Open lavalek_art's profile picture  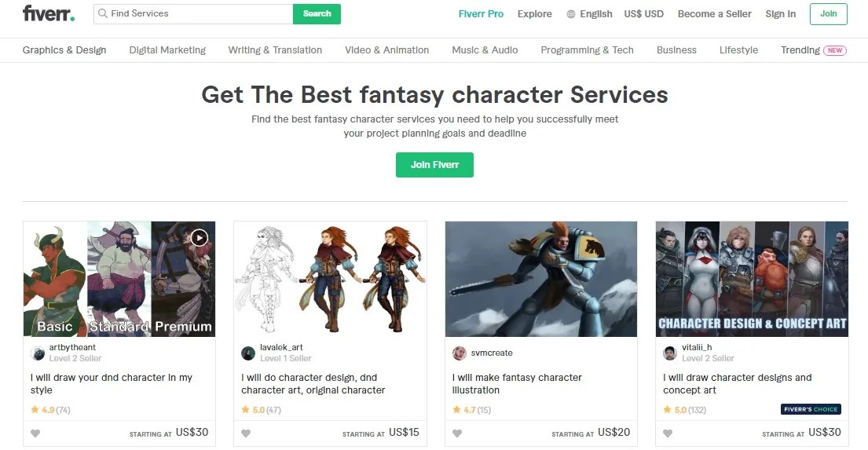pos(248,353)
